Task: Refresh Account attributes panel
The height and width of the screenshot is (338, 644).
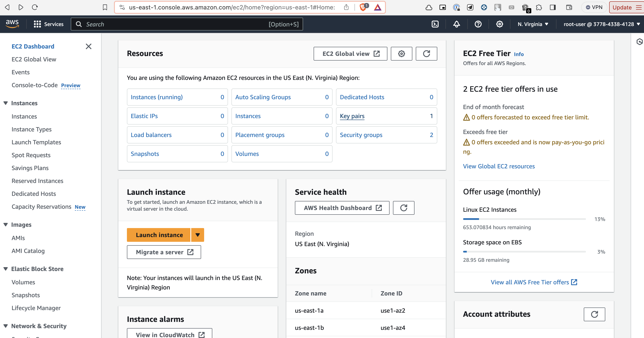Action: tap(594, 314)
